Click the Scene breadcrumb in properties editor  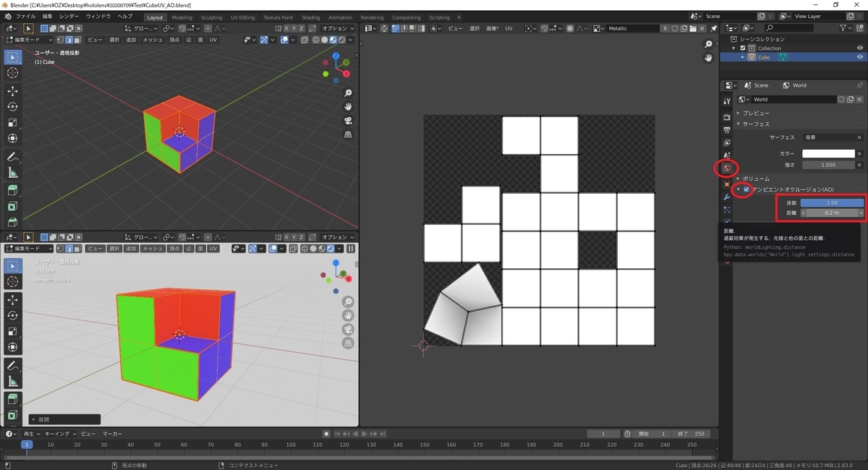(x=756, y=85)
